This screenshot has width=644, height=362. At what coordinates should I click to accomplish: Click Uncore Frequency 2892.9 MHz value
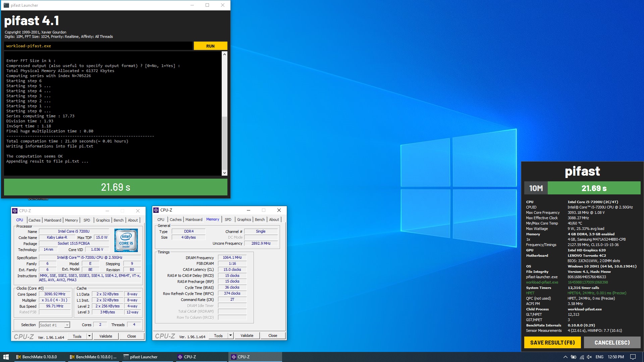[x=261, y=243]
